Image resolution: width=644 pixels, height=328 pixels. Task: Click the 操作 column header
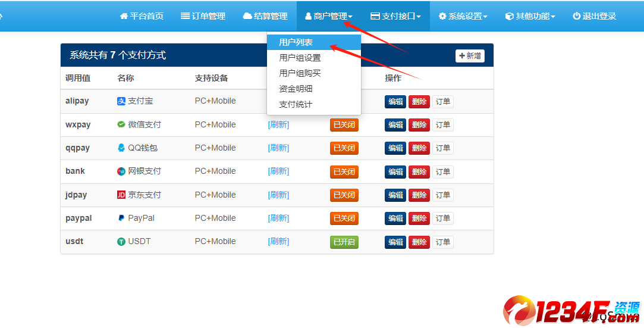(393, 78)
